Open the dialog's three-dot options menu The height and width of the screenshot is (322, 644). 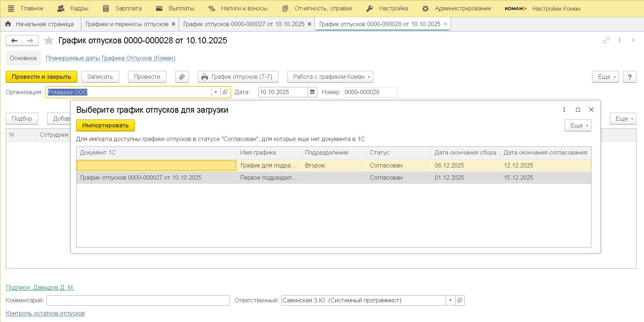coord(564,110)
